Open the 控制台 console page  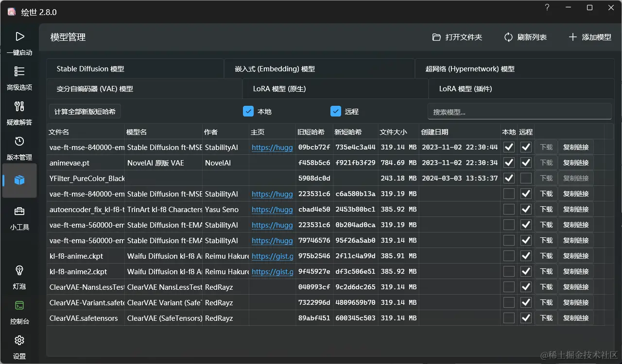19,312
